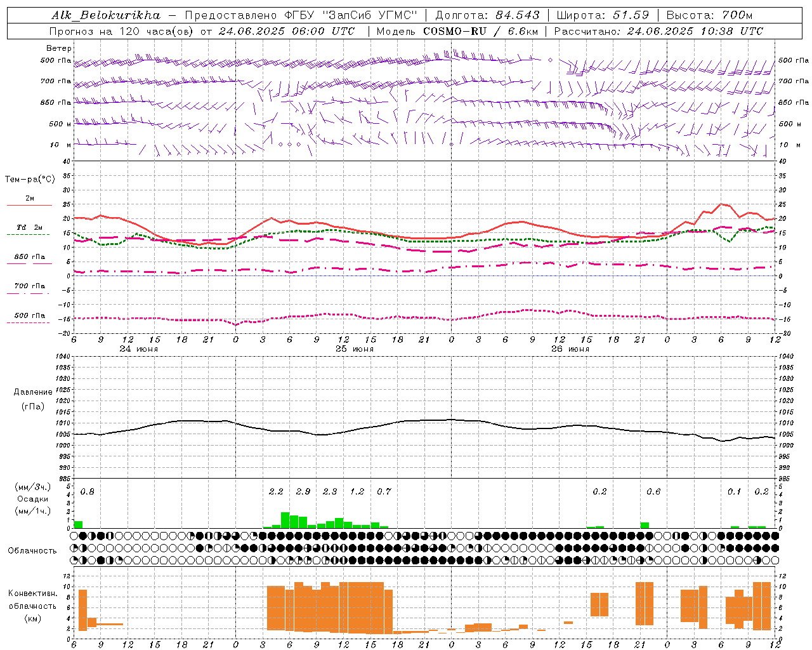This screenshot has height=650, width=812.
Task: Click the 0.7 precipitation total value
Action: tap(384, 492)
